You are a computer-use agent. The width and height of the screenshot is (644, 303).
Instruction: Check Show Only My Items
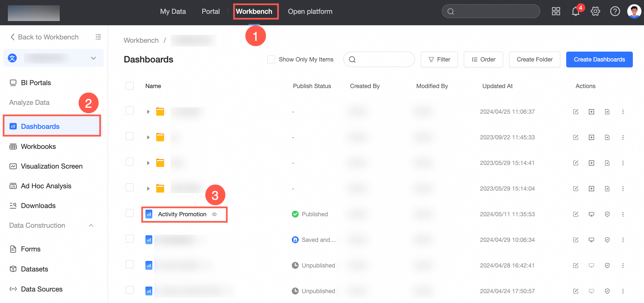[x=271, y=59]
